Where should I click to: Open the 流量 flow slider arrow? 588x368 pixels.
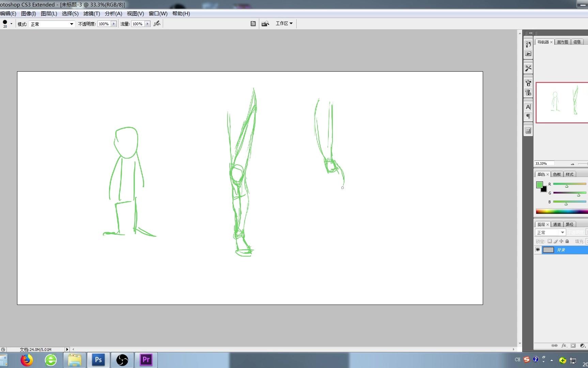point(147,24)
